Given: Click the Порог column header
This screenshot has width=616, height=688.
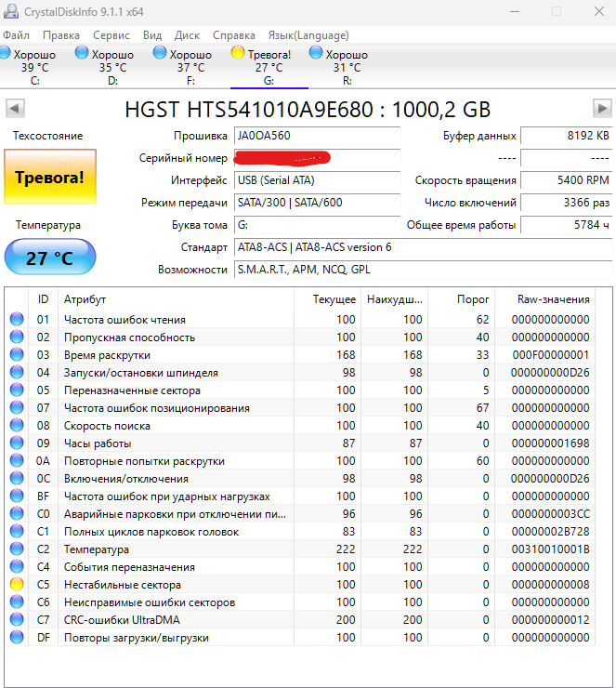Looking at the screenshot, I should click(x=461, y=299).
